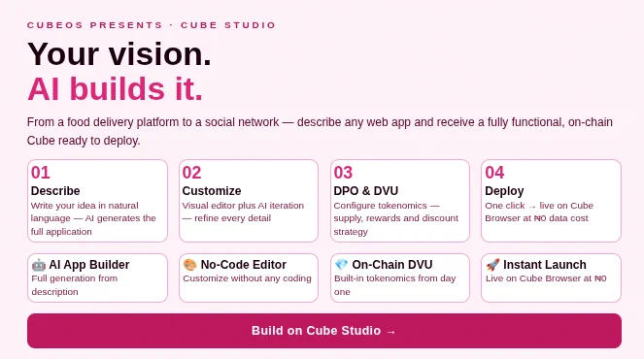
Task: Click the rocket emoji on Instant Launch
Action: click(492, 265)
